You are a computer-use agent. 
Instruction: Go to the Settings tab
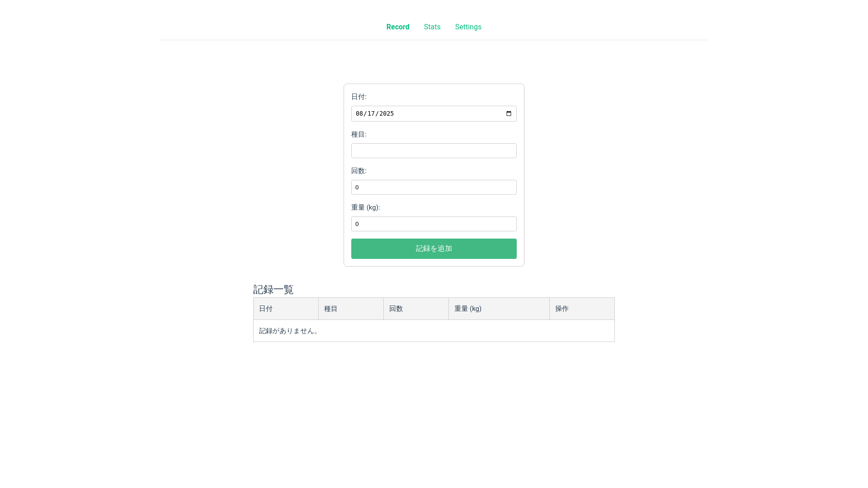point(468,27)
